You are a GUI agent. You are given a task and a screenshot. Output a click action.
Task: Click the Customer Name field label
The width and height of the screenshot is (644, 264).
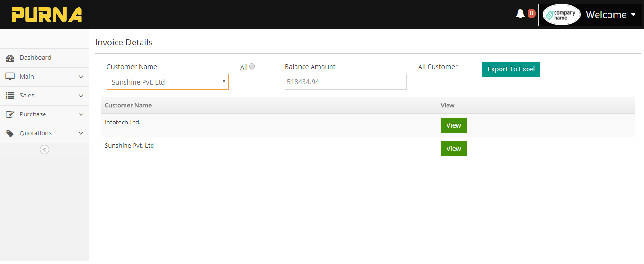coord(132,67)
